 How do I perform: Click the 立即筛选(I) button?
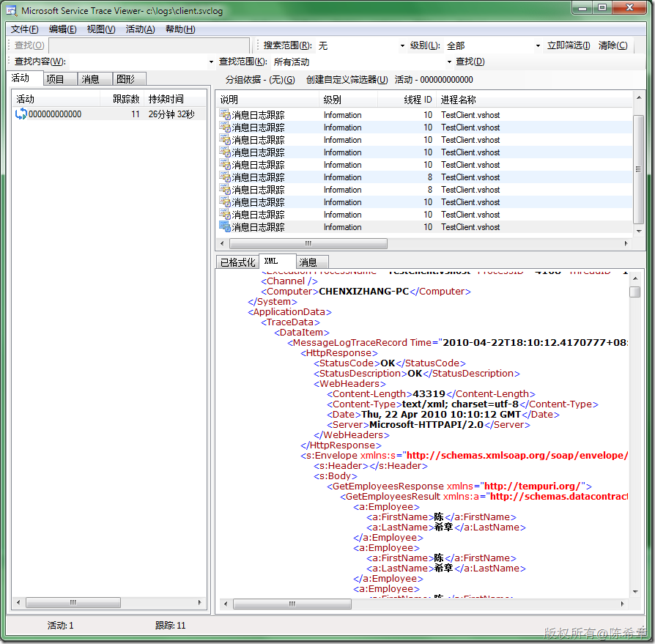tap(569, 45)
